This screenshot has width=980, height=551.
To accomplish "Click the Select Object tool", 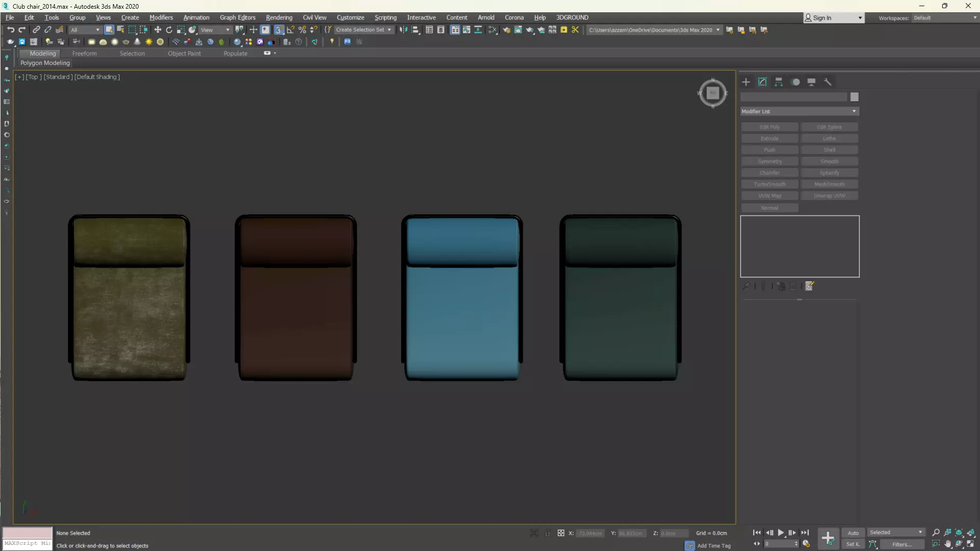I will point(109,30).
